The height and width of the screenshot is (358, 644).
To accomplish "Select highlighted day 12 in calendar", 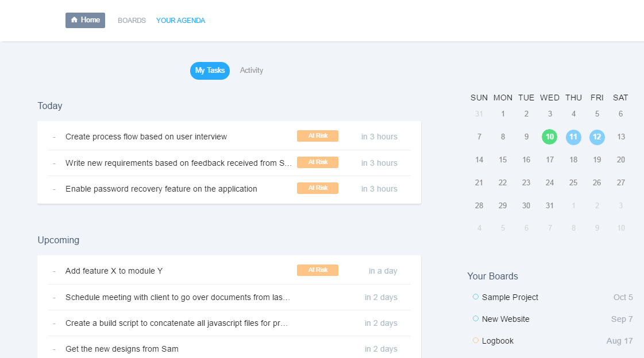I will click(597, 137).
